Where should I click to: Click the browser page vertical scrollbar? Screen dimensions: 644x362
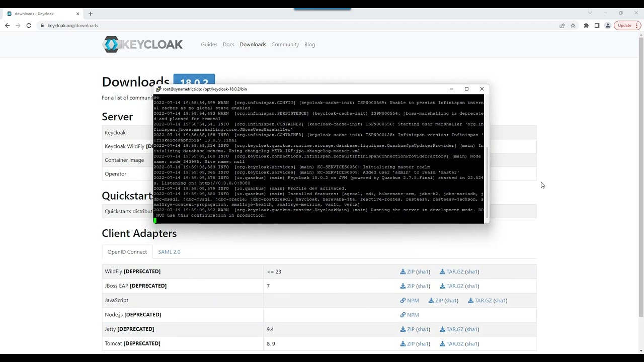click(640, 176)
